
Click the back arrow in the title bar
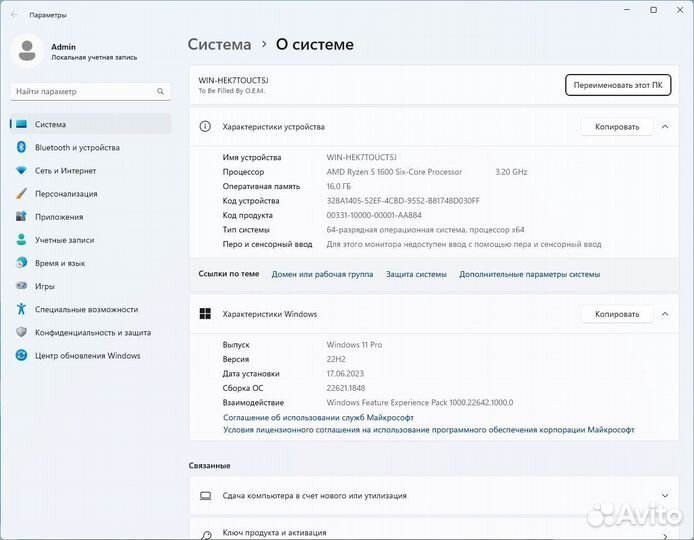tap(14, 15)
